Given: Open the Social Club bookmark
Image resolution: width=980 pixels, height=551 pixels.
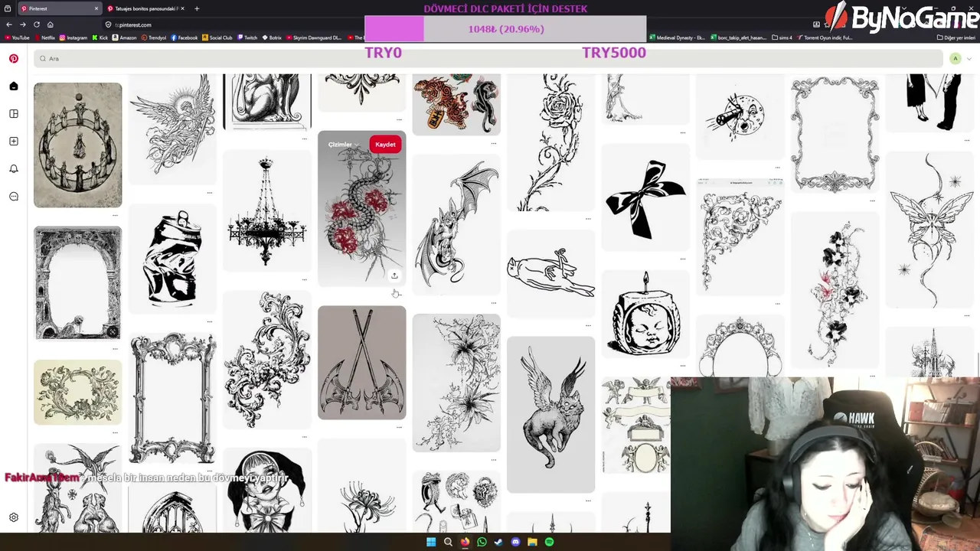Looking at the screenshot, I should [217, 37].
